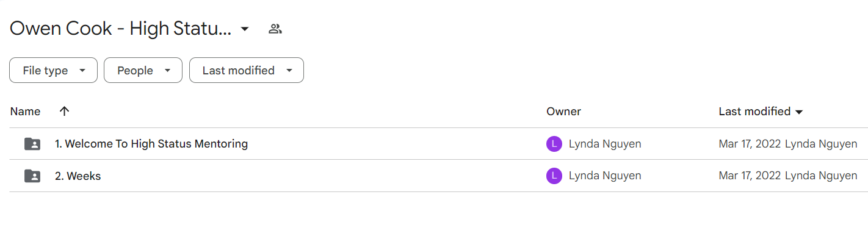The height and width of the screenshot is (250, 868).
Task: Click the Name column header
Action: (26, 111)
